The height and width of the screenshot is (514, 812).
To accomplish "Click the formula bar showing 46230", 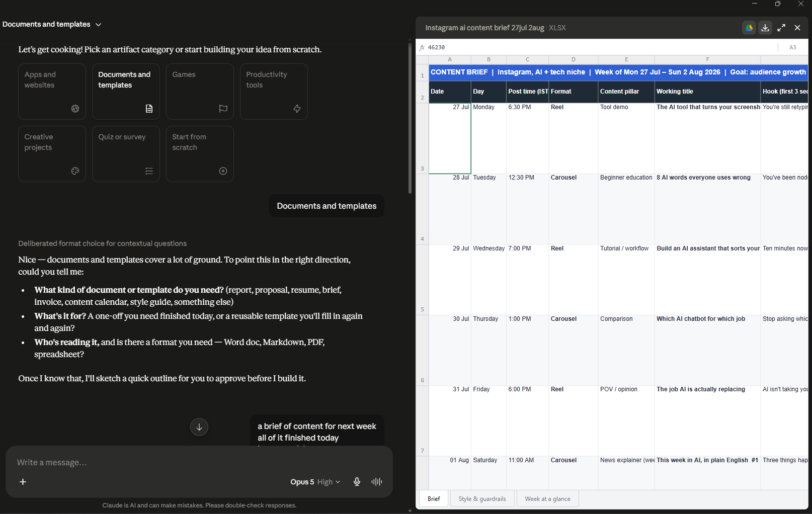I will [x=599, y=47].
